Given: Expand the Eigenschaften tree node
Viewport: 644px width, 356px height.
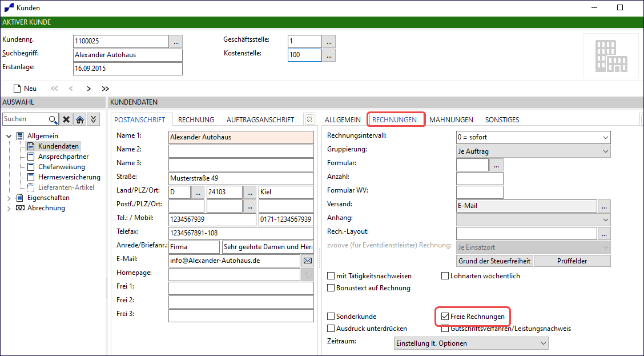Looking at the screenshot, I should coord(9,198).
